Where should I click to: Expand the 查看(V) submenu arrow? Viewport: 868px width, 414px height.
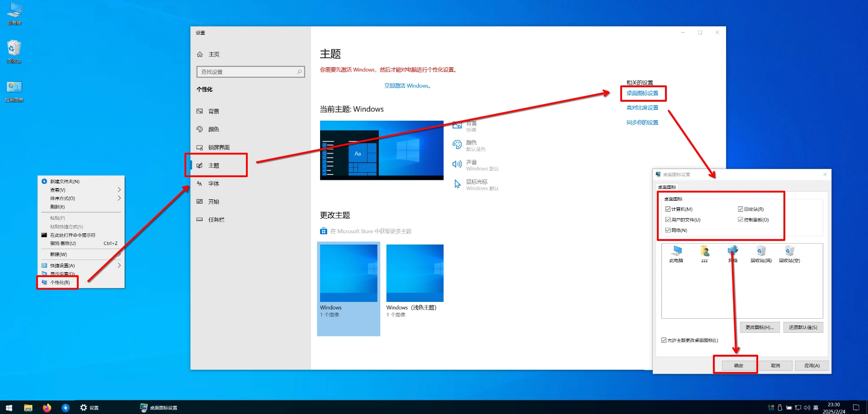coord(119,190)
